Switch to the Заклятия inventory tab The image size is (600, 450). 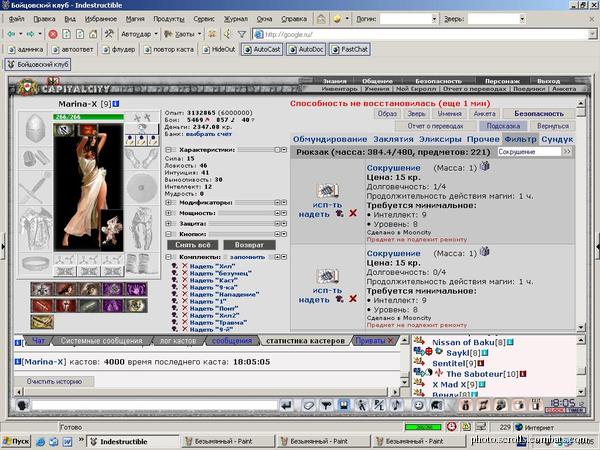click(x=393, y=139)
